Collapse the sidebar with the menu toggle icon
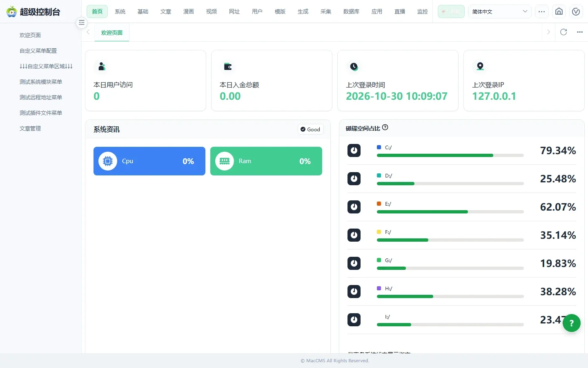Image resolution: width=588 pixels, height=368 pixels. pos(82,22)
